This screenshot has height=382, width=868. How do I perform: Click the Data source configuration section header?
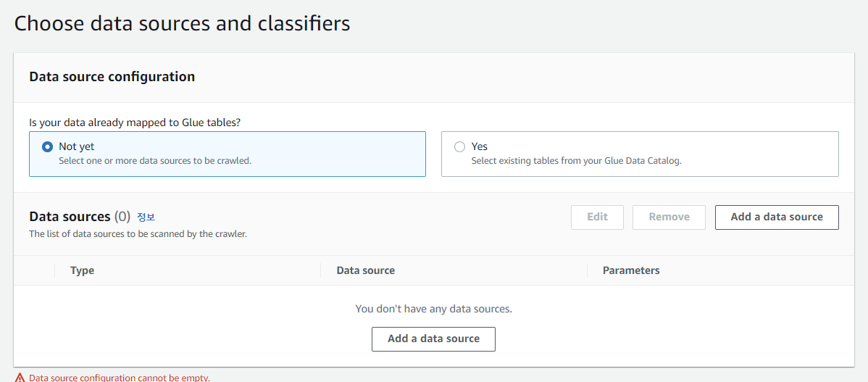point(112,77)
